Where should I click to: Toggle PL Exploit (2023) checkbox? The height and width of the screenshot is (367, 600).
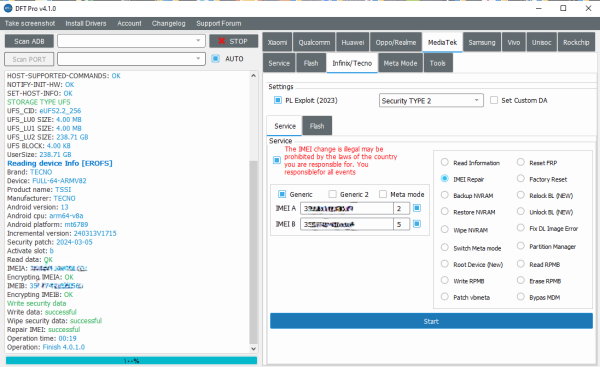point(278,100)
